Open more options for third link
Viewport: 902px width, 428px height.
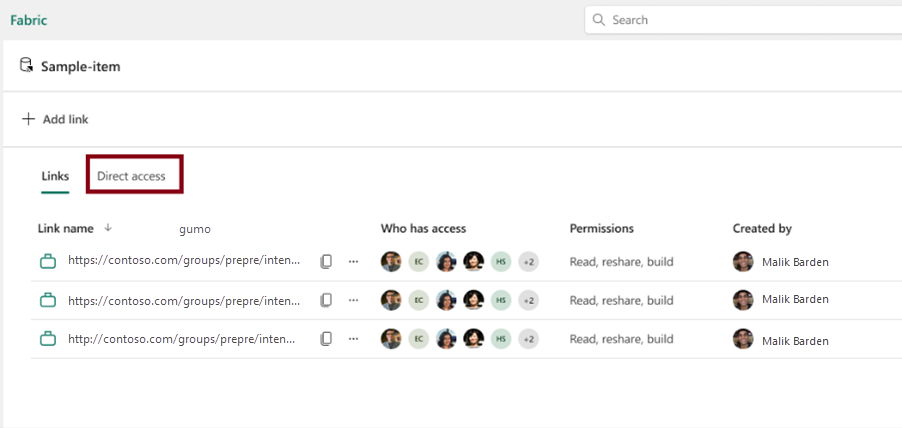(x=353, y=339)
